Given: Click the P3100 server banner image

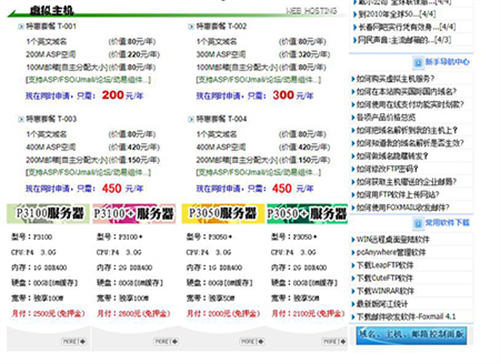Looking at the screenshot, I should (48, 214).
